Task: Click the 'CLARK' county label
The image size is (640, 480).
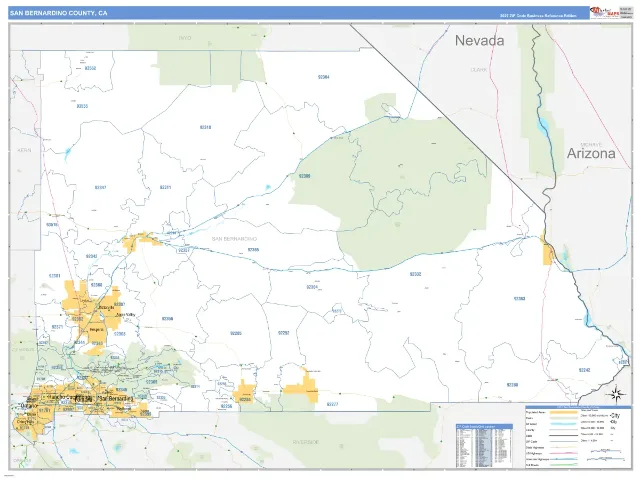Action: pyautogui.click(x=479, y=70)
